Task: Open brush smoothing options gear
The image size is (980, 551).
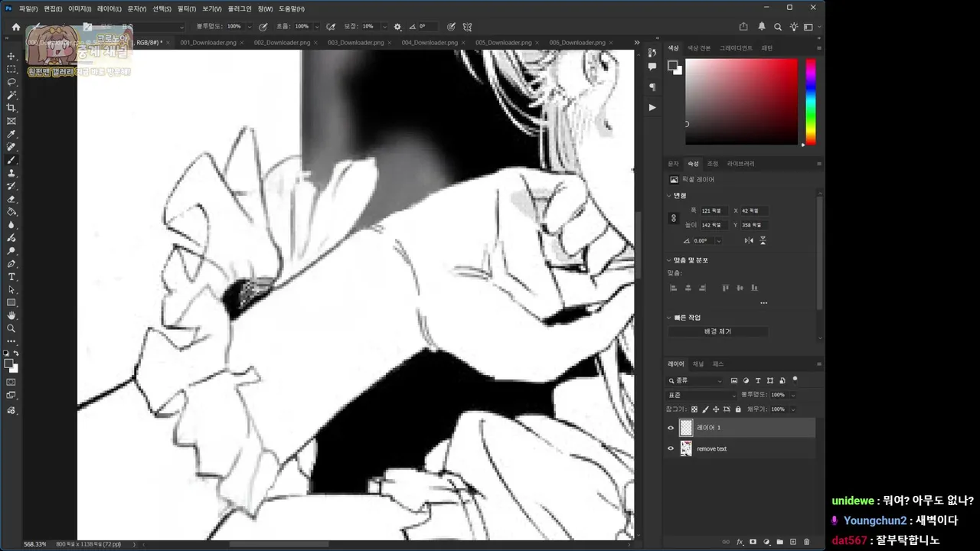Action: [x=397, y=27]
